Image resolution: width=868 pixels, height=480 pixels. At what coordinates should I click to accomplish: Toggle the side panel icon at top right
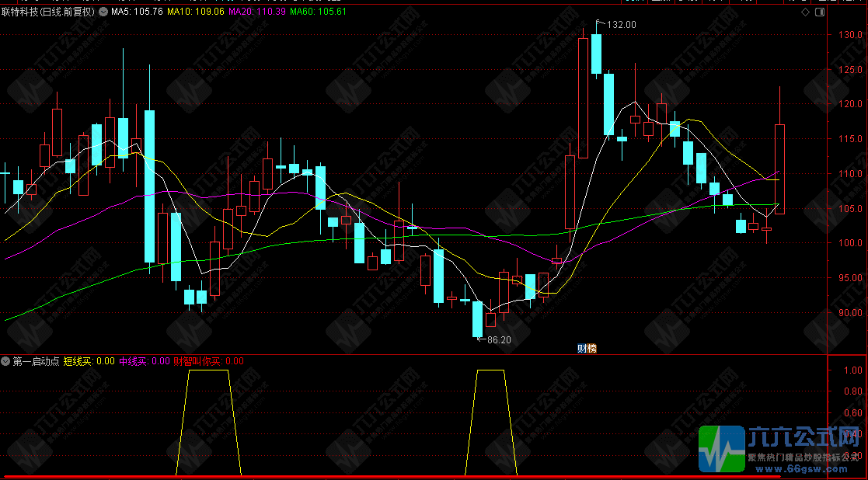820,12
